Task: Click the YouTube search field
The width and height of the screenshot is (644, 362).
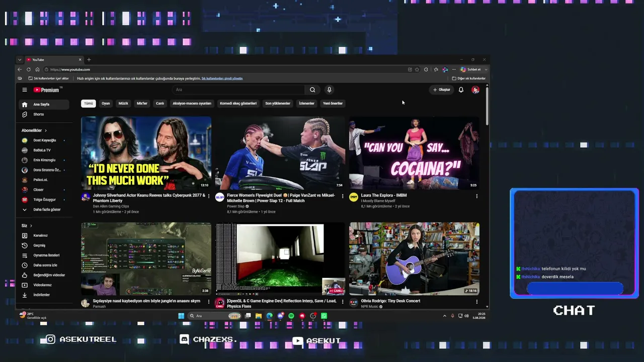Action: (238, 90)
